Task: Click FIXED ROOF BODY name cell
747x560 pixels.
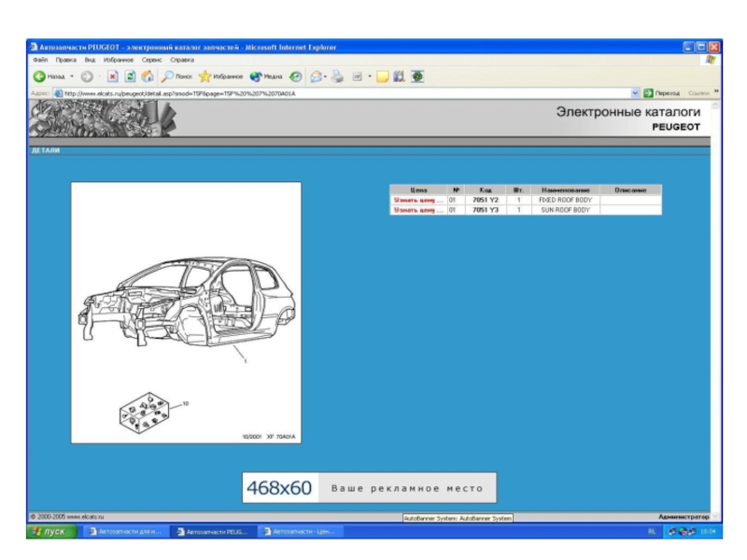Action: tap(566, 200)
